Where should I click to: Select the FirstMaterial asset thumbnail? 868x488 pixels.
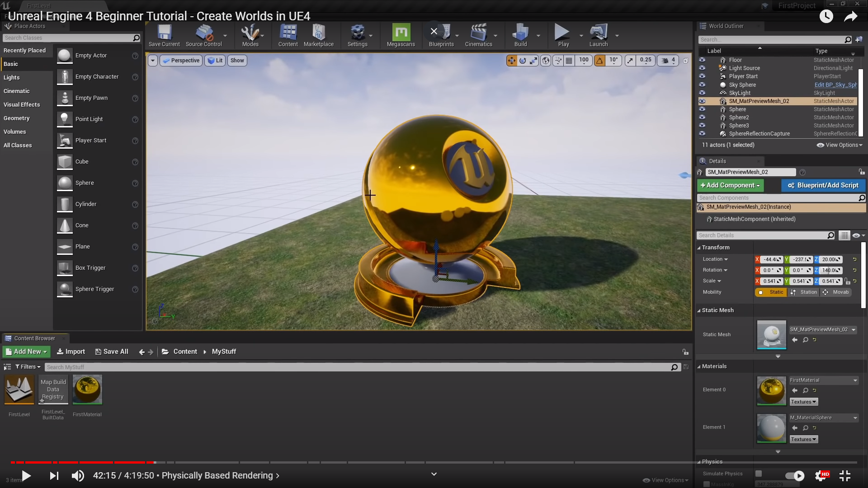point(87,389)
